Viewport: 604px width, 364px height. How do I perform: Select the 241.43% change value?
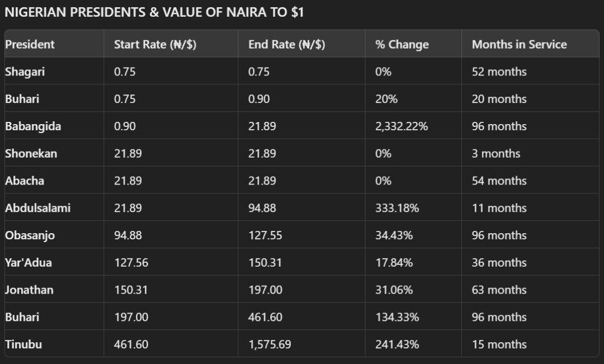tap(397, 344)
